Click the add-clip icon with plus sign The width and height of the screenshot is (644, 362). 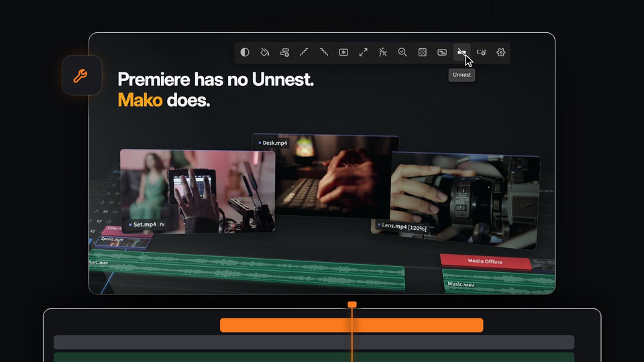coord(284,52)
